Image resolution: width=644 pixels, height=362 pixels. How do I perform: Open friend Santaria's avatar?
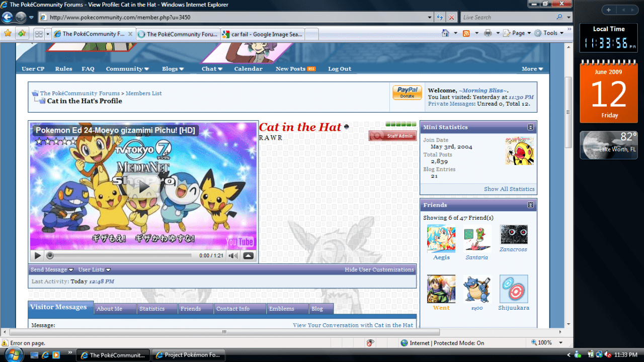pyautogui.click(x=476, y=238)
